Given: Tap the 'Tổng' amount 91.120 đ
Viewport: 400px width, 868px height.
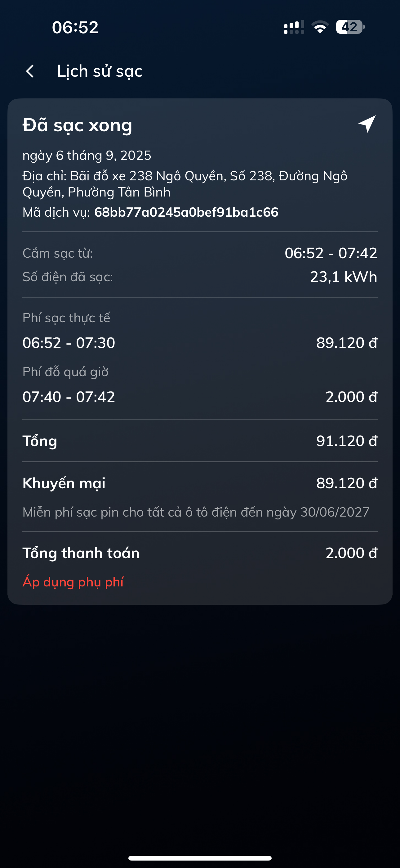Looking at the screenshot, I should tap(346, 441).
